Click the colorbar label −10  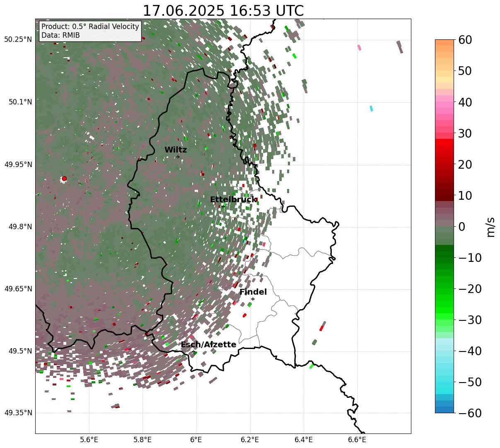click(470, 258)
